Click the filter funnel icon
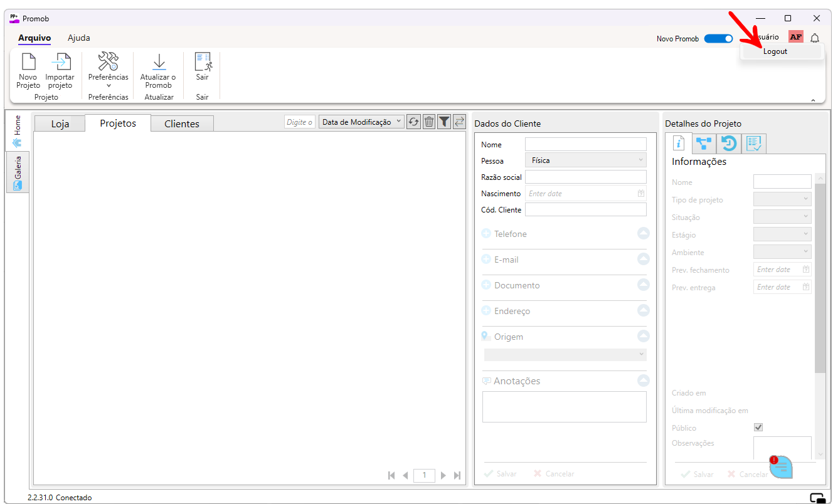 click(444, 122)
